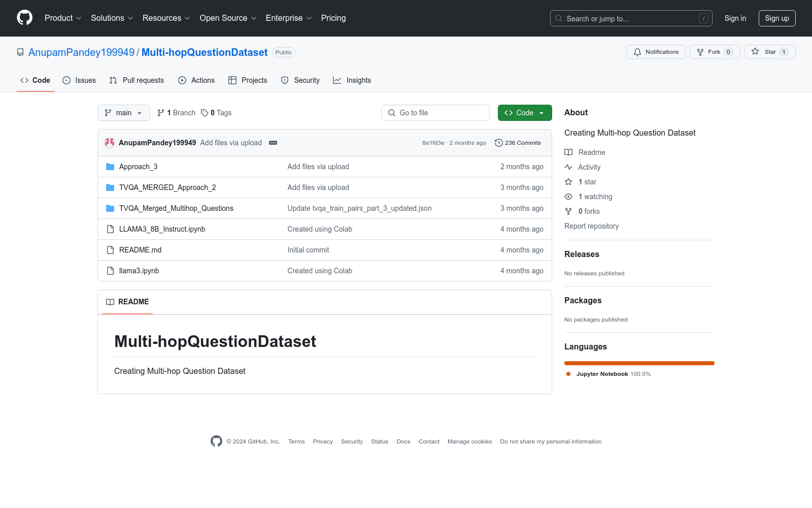The height and width of the screenshot is (508, 812).
Task: Click the branch icon next to 1 Branch
Action: click(x=161, y=113)
